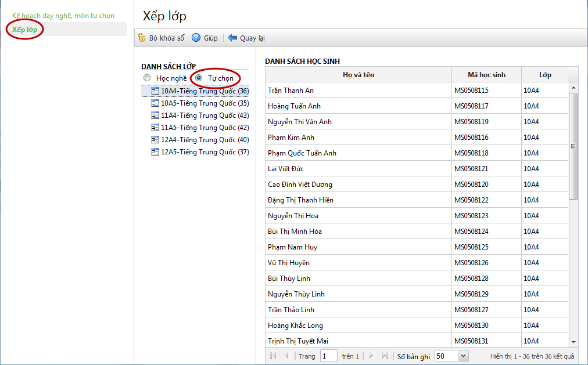588x365 pixels.
Task: Select student Phạm Quốc Tuấn Anh
Action: click(x=302, y=153)
